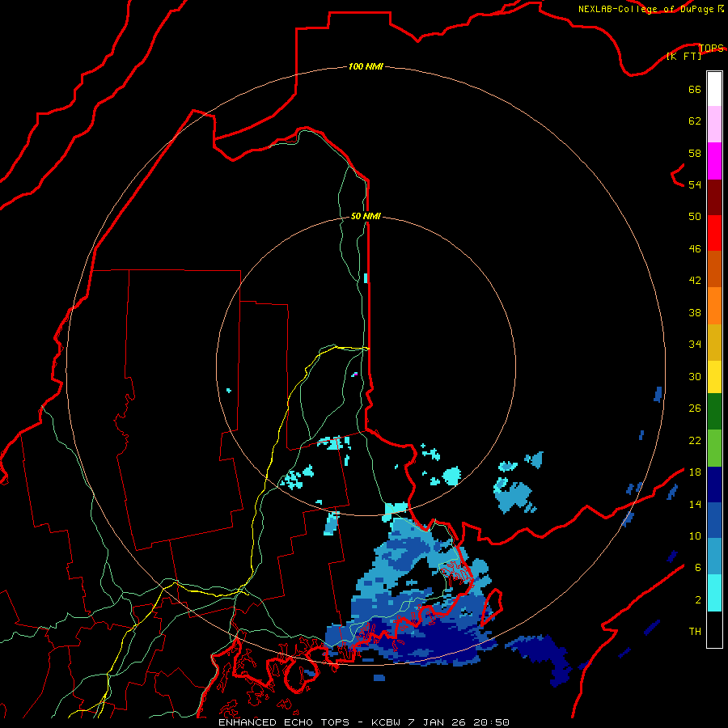Click the KCBW station identifier
The image size is (728, 728).
(x=386, y=722)
